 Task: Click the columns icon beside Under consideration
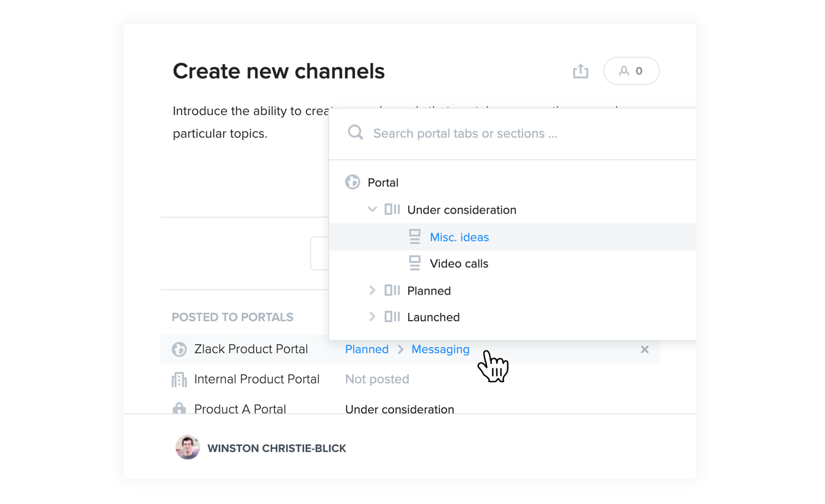click(392, 209)
